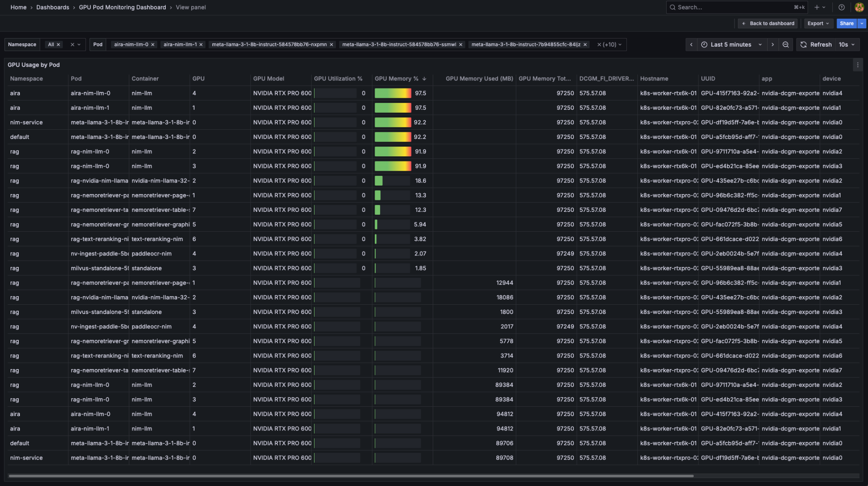Screen dimensions: 868x486
Task: Shift time range forward with right arrow
Action: 773,44
